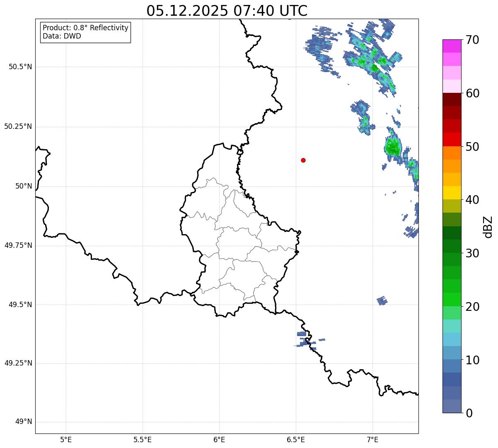Image resolution: width=498 pixels, height=448 pixels.
Task: Click the green echo core near 7.1°E 50.15°N
Action: (x=392, y=146)
